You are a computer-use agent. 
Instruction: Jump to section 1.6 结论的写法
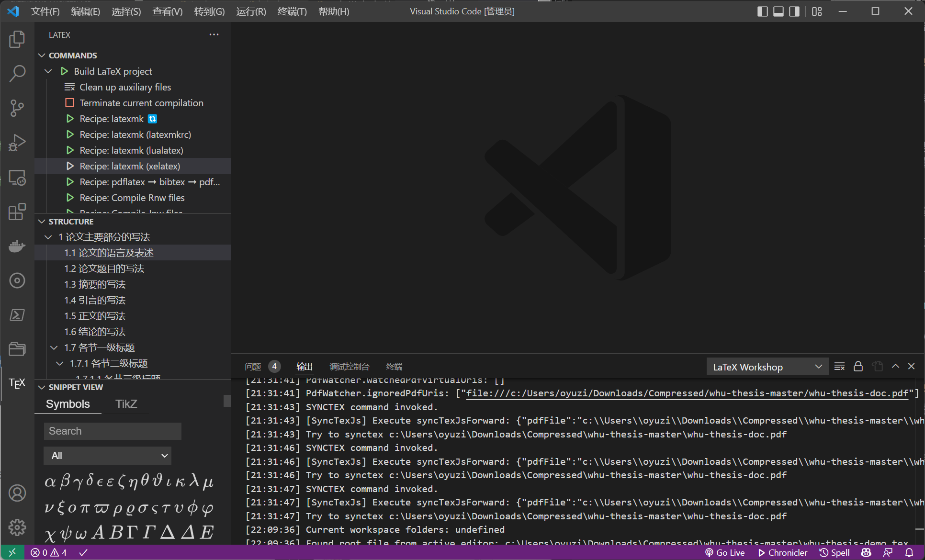tap(95, 332)
